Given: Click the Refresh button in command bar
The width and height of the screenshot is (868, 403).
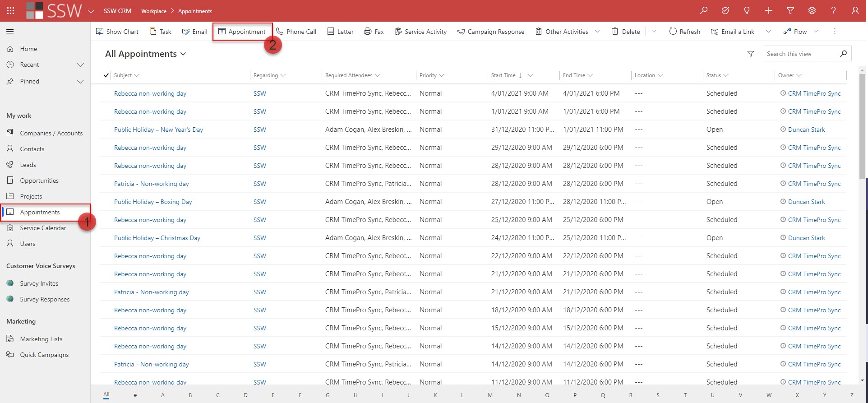Looking at the screenshot, I should (x=684, y=32).
